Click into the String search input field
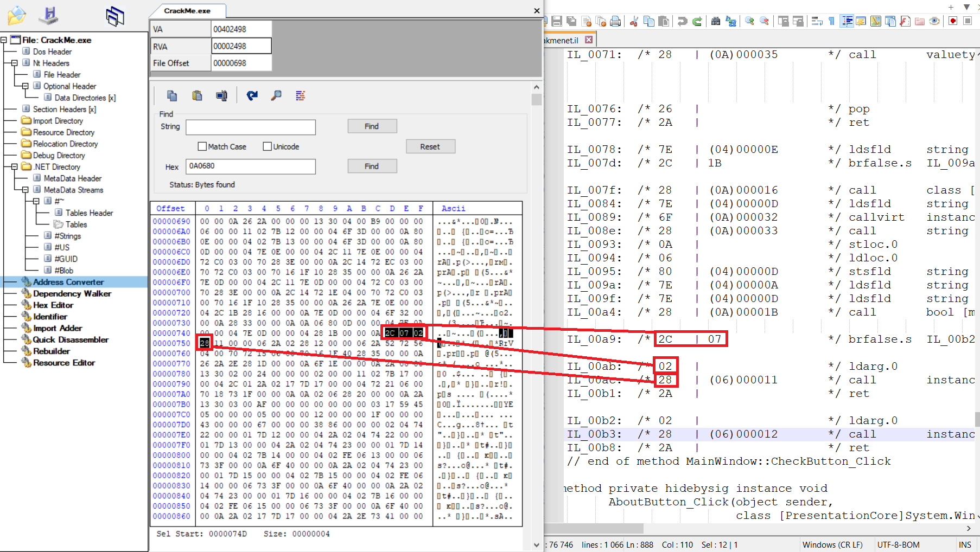 click(x=251, y=127)
